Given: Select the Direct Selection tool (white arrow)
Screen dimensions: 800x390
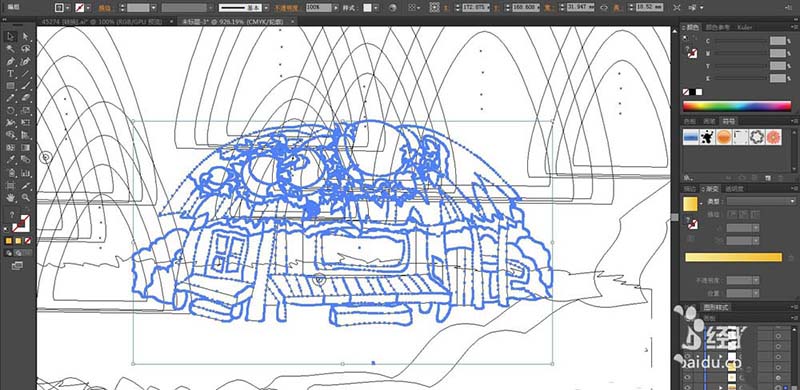Looking at the screenshot, I should (x=26, y=36).
